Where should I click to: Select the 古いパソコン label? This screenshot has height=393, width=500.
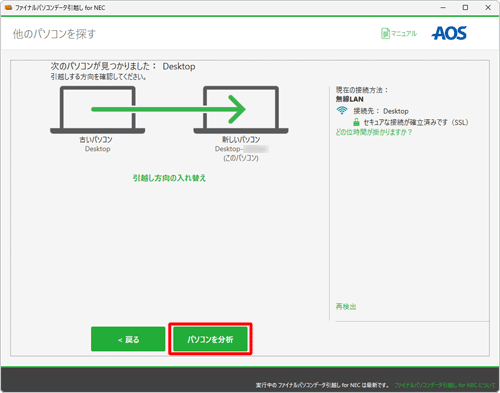(96, 140)
